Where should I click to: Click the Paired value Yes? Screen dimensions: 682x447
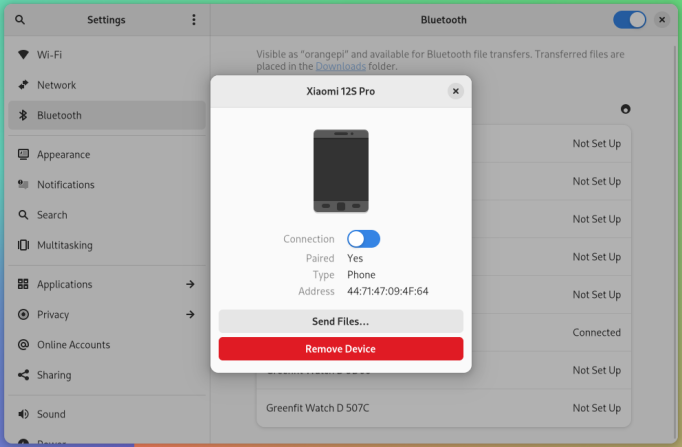[355, 258]
